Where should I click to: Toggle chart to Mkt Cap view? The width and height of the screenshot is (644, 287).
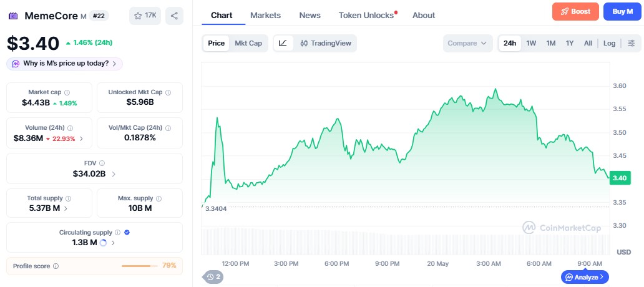(x=248, y=43)
